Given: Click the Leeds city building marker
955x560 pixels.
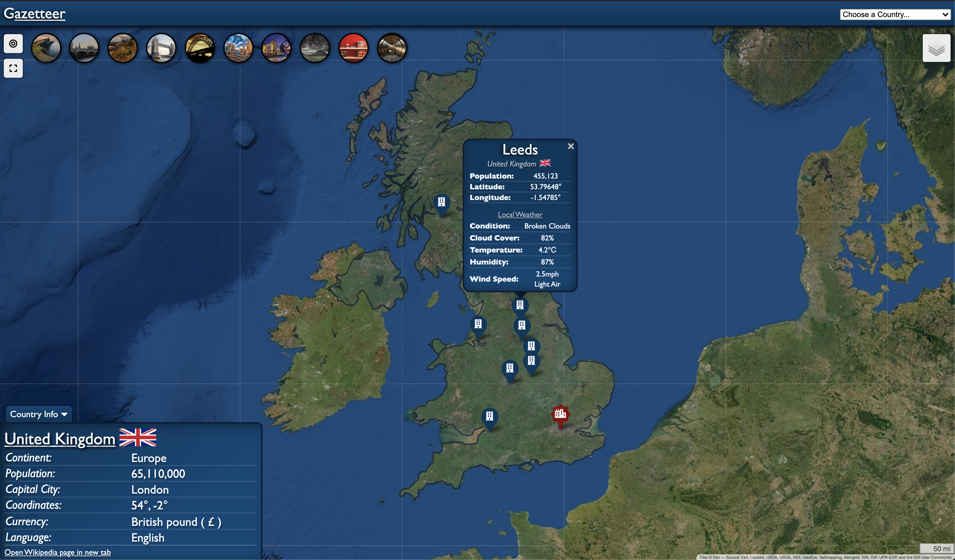Looking at the screenshot, I should (x=520, y=305).
